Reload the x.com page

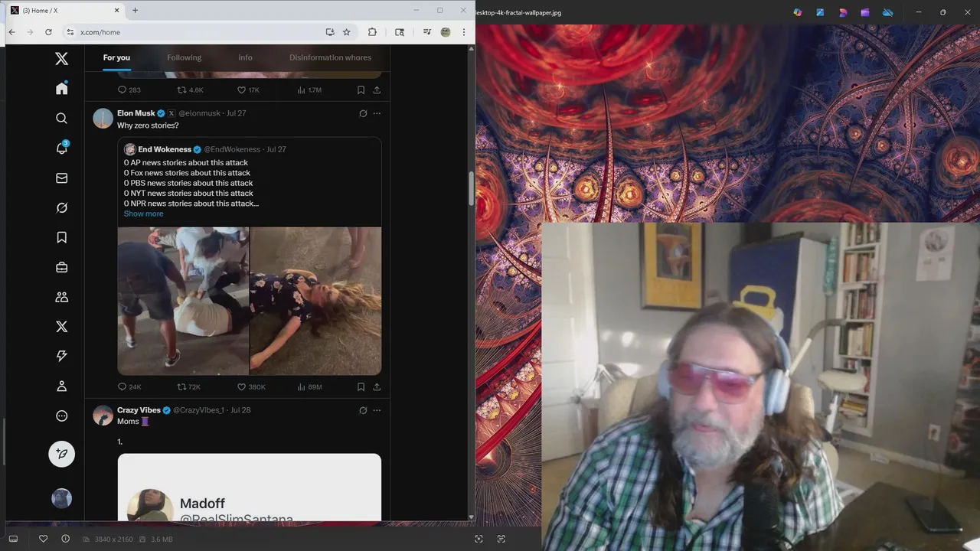coord(48,32)
